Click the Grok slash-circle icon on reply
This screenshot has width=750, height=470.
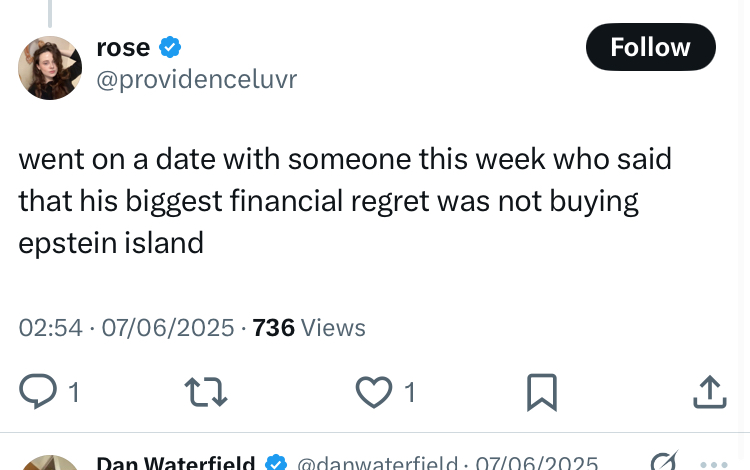(x=664, y=460)
